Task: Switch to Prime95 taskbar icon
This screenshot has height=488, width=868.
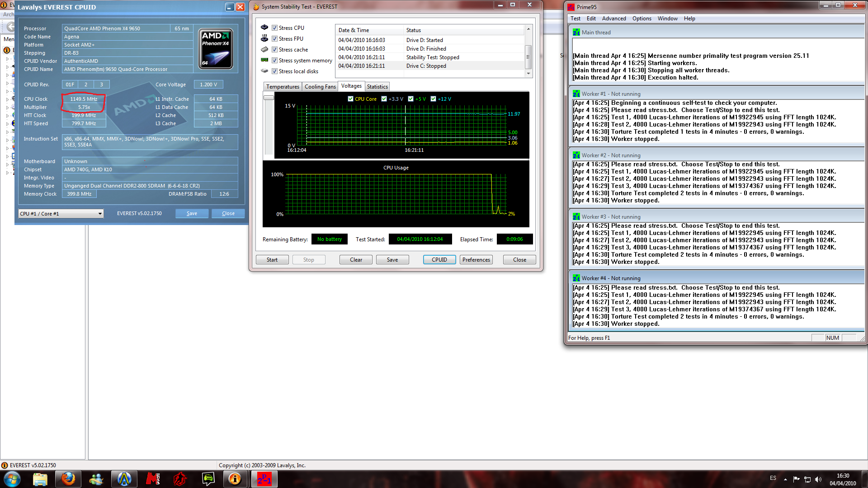Action: [264, 479]
